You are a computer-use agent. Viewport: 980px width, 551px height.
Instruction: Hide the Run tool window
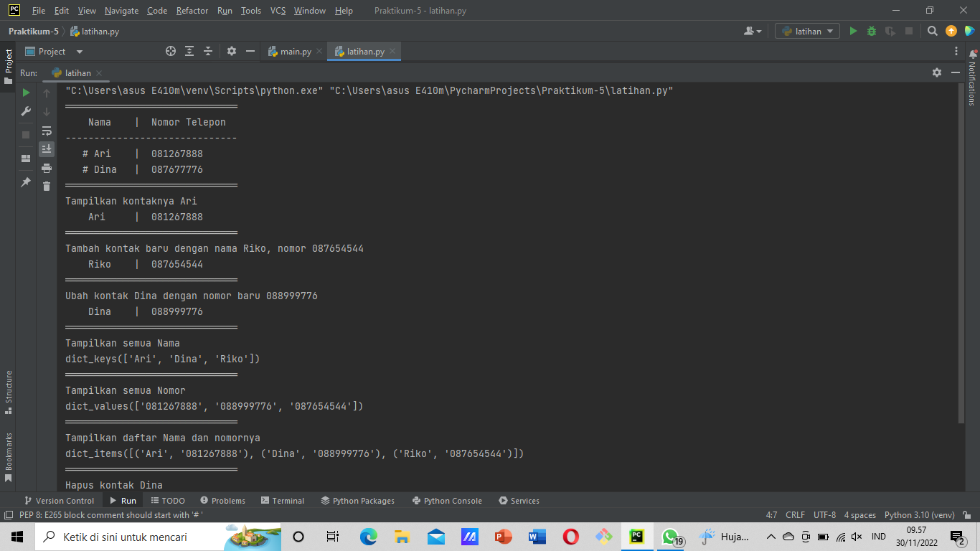coord(956,72)
